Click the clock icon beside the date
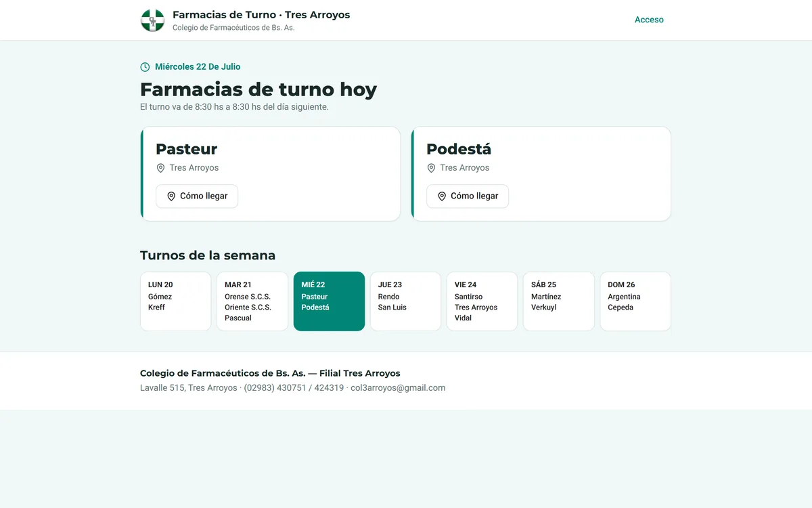 click(x=145, y=67)
